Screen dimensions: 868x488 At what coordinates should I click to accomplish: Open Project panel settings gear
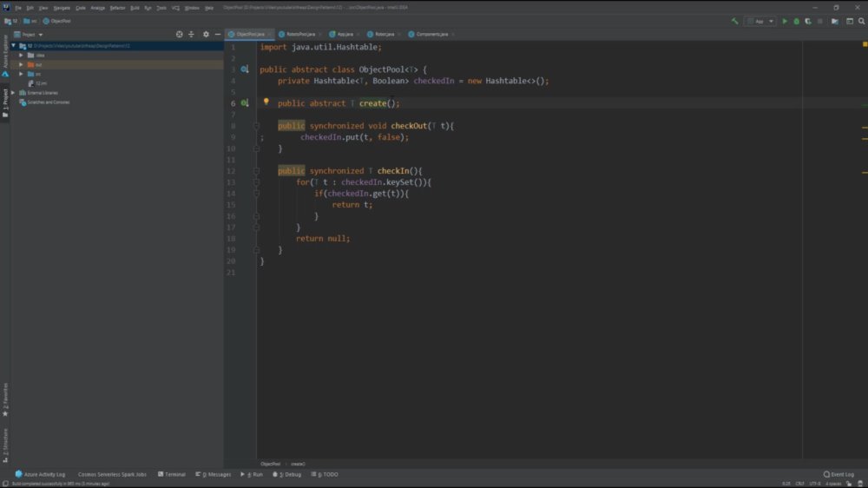[206, 35]
